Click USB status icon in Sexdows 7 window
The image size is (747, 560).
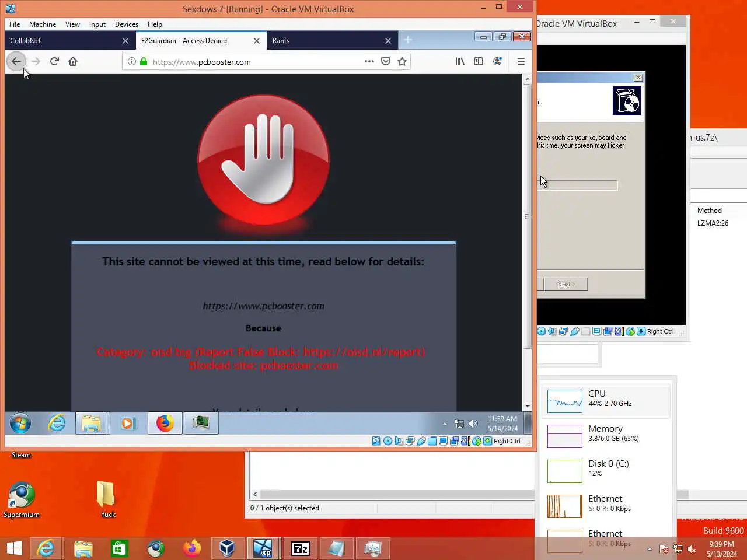(421, 441)
